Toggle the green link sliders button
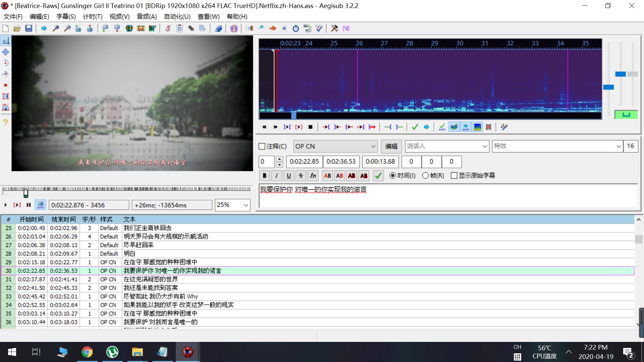The height and width of the screenshot is (362, 644). tap(626, 115)
